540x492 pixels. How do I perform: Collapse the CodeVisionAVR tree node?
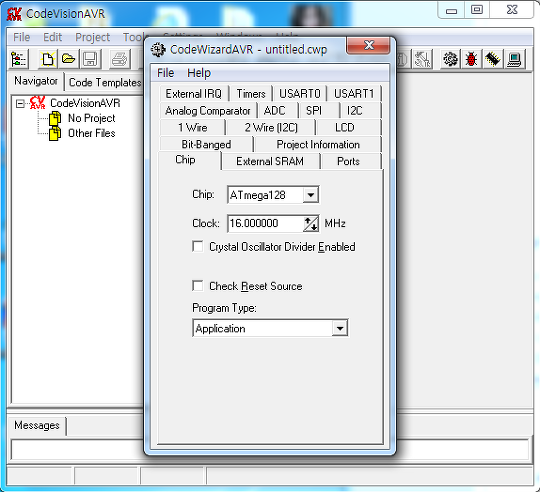coord(20,103)
